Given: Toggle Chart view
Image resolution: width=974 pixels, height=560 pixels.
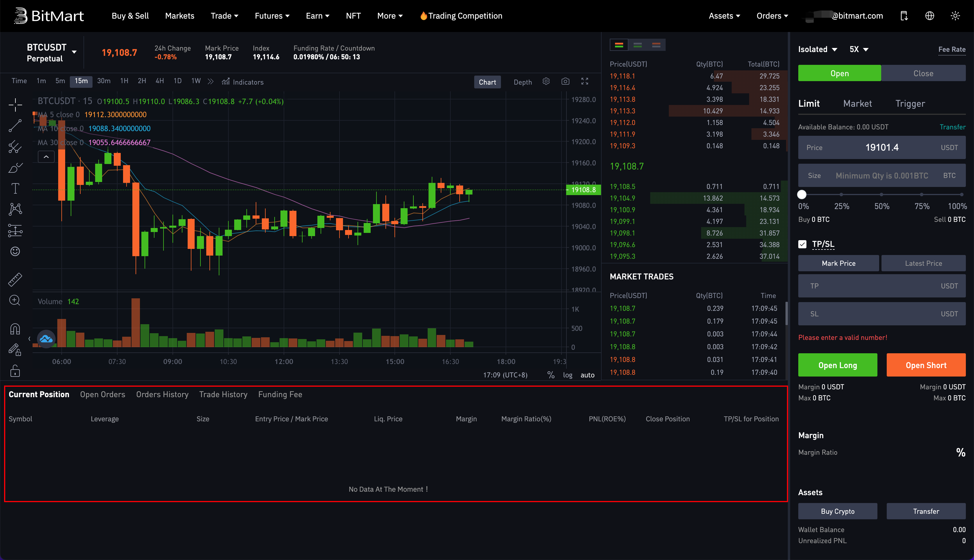Looking at the screenshot, I should tap(487, 82).
